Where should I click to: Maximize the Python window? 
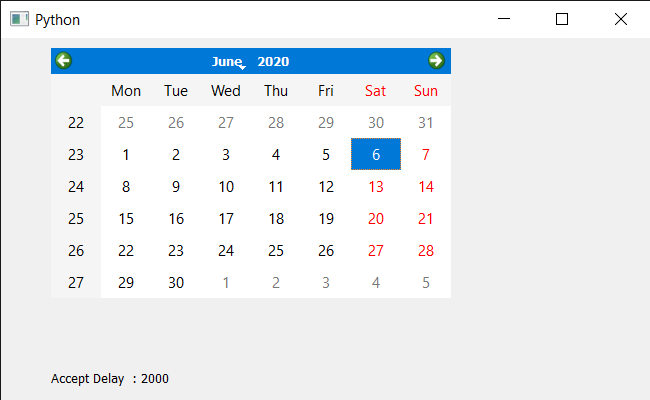(x=562, y=19)
